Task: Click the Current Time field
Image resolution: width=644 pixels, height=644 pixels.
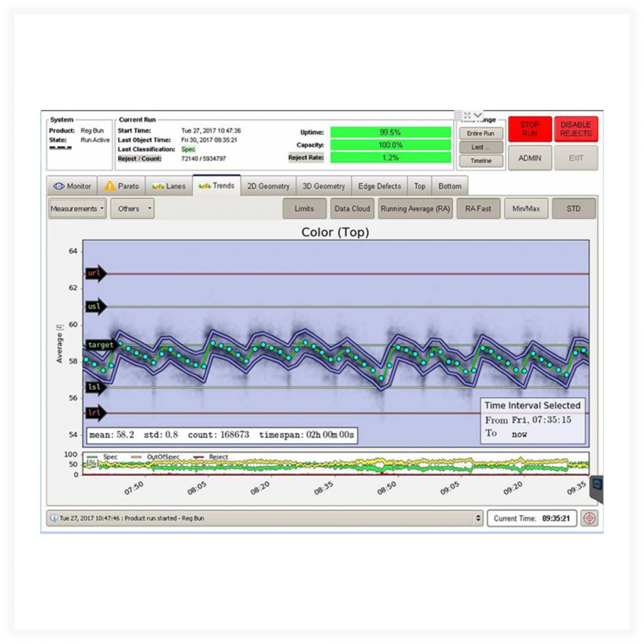Action: coord(532,518)
